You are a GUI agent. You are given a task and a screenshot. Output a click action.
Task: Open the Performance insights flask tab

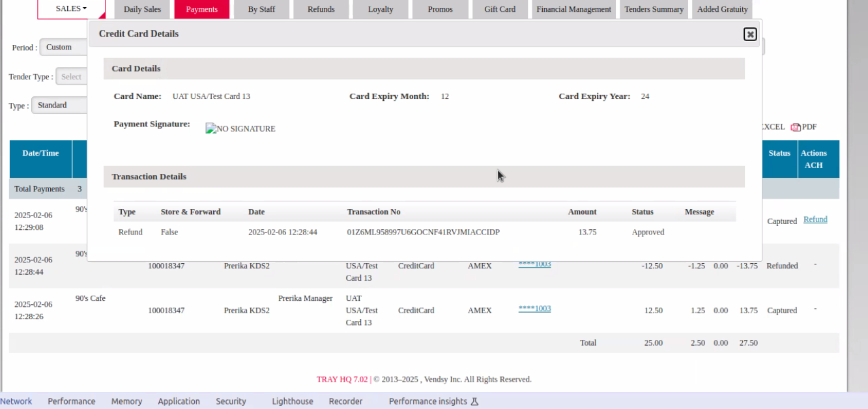coord(433,401)
